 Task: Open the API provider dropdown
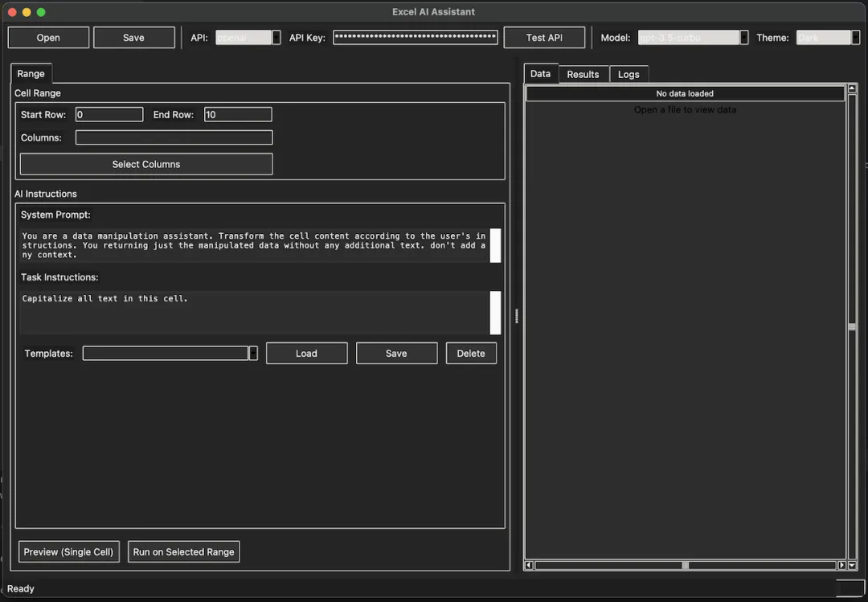click(248, 37)
